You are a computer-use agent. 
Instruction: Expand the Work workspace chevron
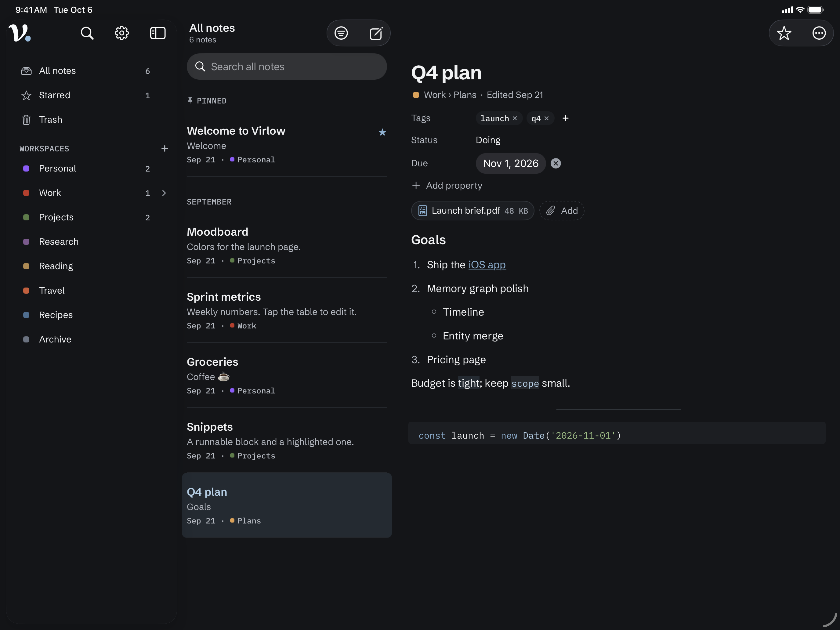click(164, 193)
